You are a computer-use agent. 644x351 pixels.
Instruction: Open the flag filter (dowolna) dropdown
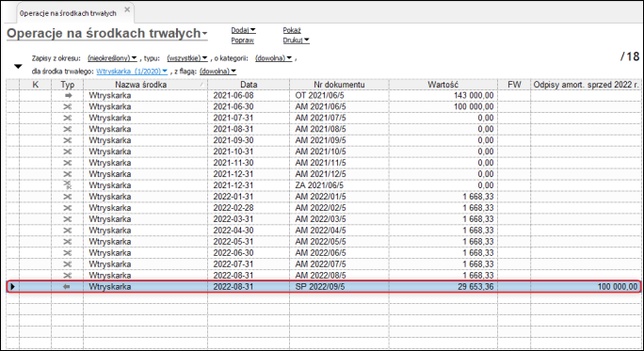point(217,72)
